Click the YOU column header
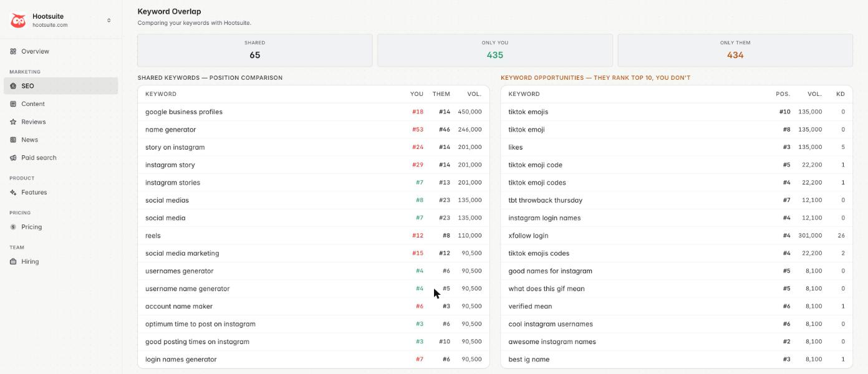Screen dimensions: 868x374 point(417,94)
